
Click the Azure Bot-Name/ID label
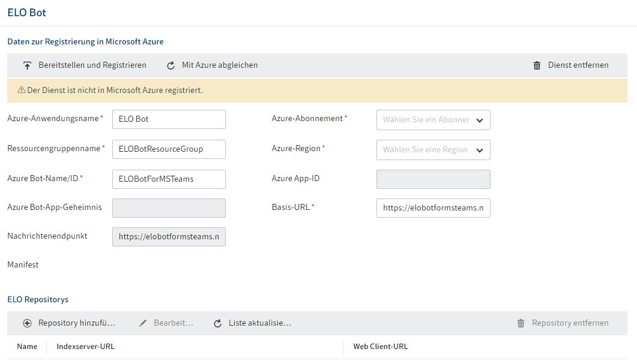coord(43,179)
